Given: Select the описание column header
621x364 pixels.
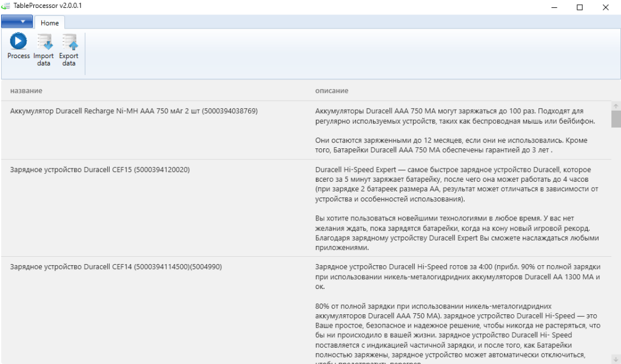Looking at the screenshot, I should click(332, 91).
